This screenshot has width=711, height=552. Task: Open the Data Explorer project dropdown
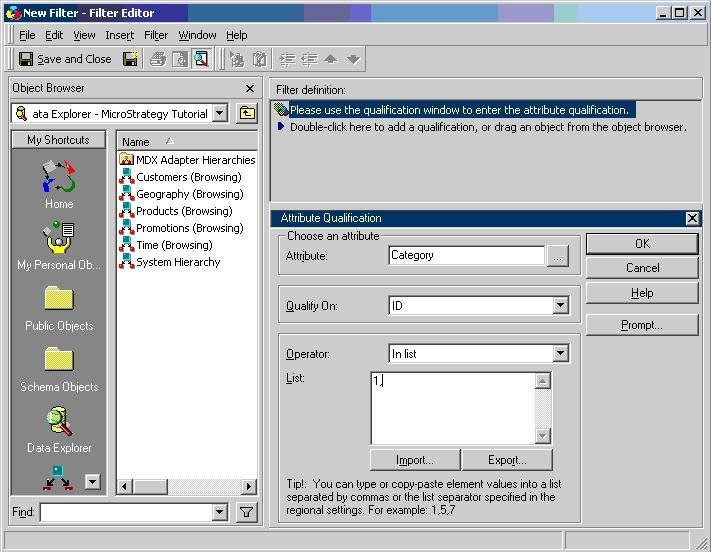pos(220,113)
